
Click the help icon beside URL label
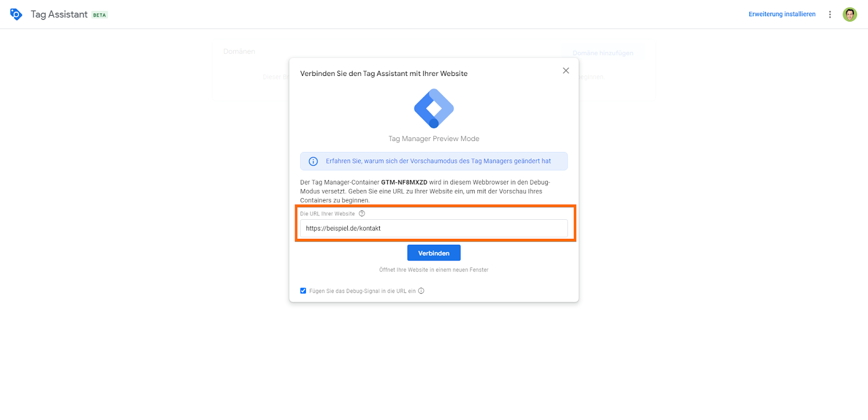point(362,214)
